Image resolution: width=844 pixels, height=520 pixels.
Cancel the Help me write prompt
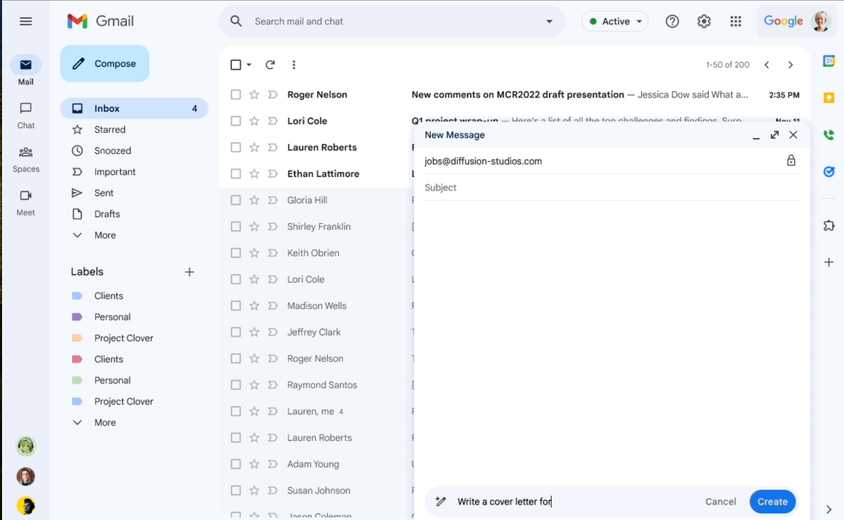click(720, 502)
